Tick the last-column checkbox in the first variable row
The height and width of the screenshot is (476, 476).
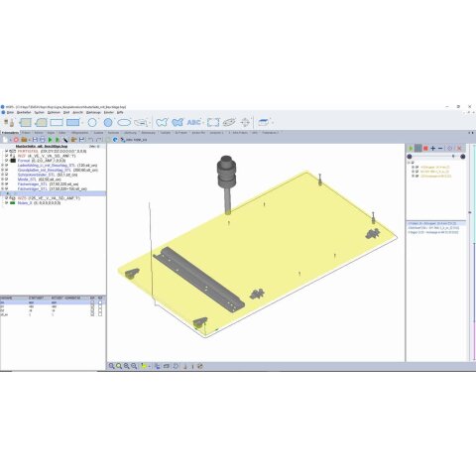100,302
